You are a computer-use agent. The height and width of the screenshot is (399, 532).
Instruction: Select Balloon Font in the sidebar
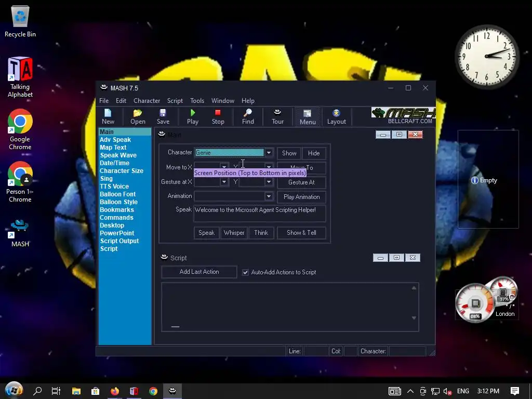[117, 194]
